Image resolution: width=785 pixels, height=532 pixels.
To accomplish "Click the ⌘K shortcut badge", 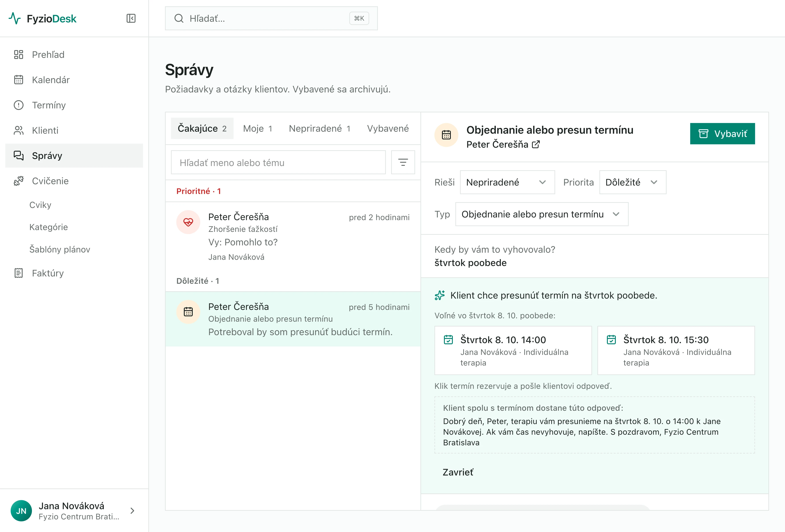I will [x=359, y=18].
